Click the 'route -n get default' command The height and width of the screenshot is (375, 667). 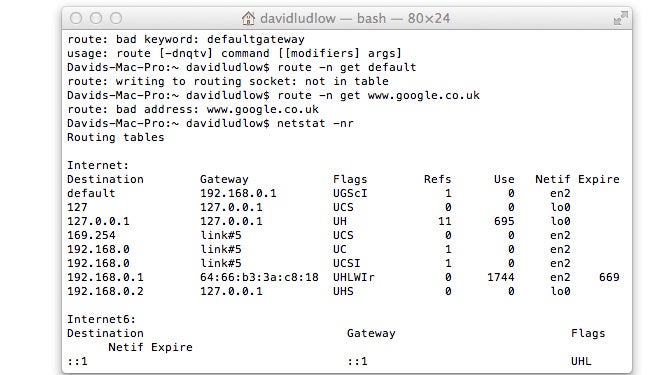pos(347,67)
